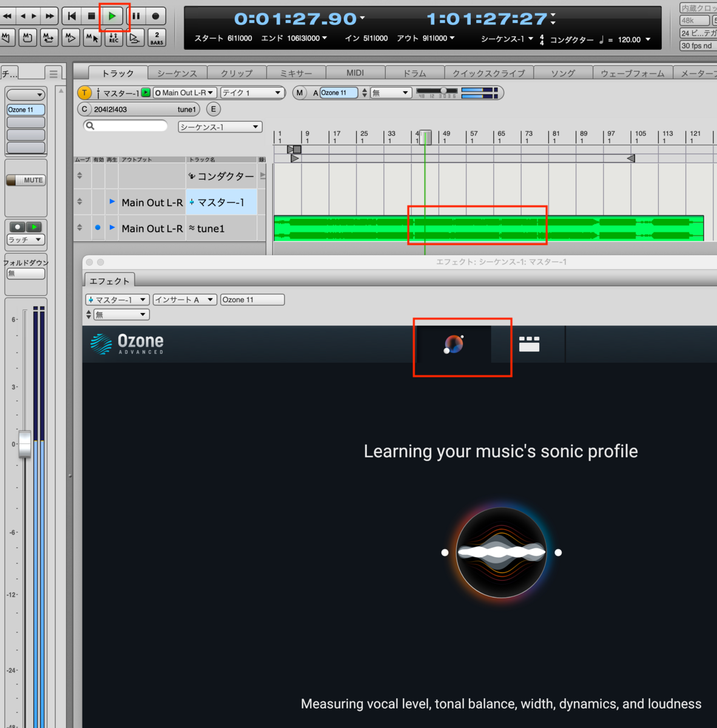This screenshot has width=717, height=728.
Task: Open the ラッチ automation mode dropdown
Action: click(25, 240)
